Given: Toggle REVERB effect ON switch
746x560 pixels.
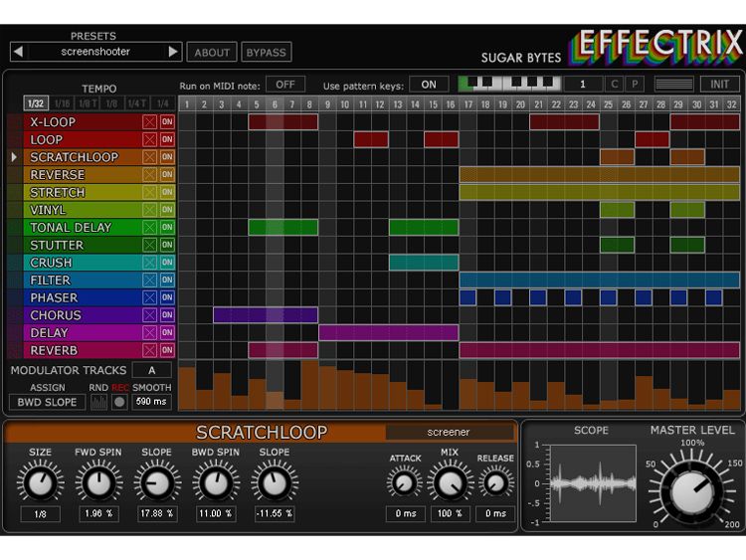Looking at the screenshot, I should pyautogui.click(x=167, y=350).
